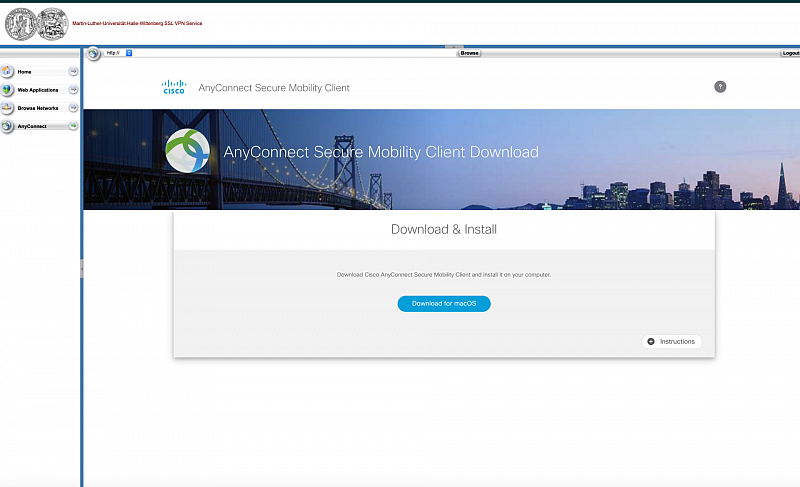Select the AnyConnect menu item

(x=40, y=126)
